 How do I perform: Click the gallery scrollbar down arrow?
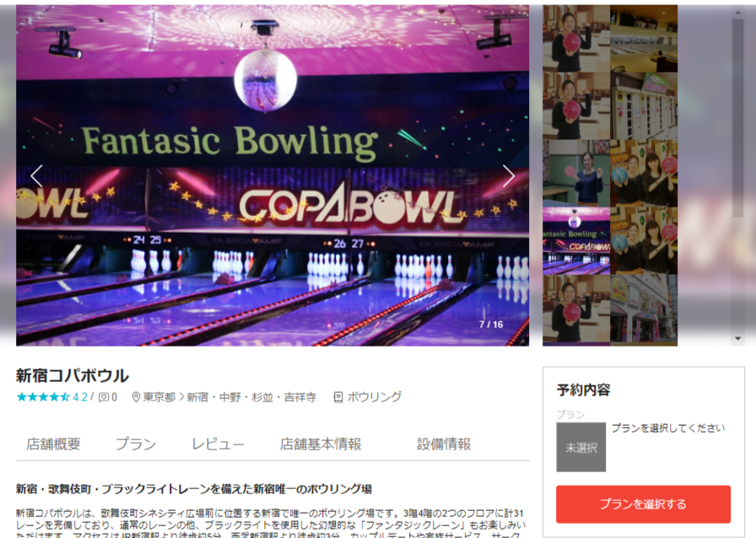coord(737,339)
